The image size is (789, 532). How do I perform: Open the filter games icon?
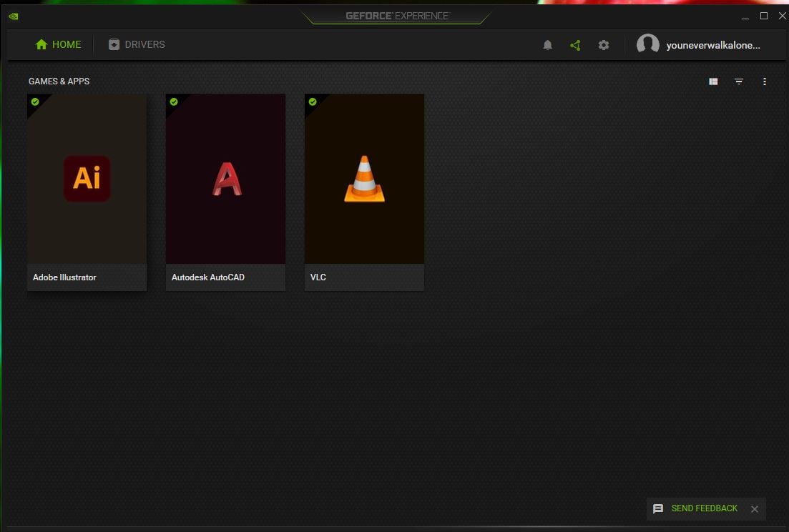click(739, 82)
